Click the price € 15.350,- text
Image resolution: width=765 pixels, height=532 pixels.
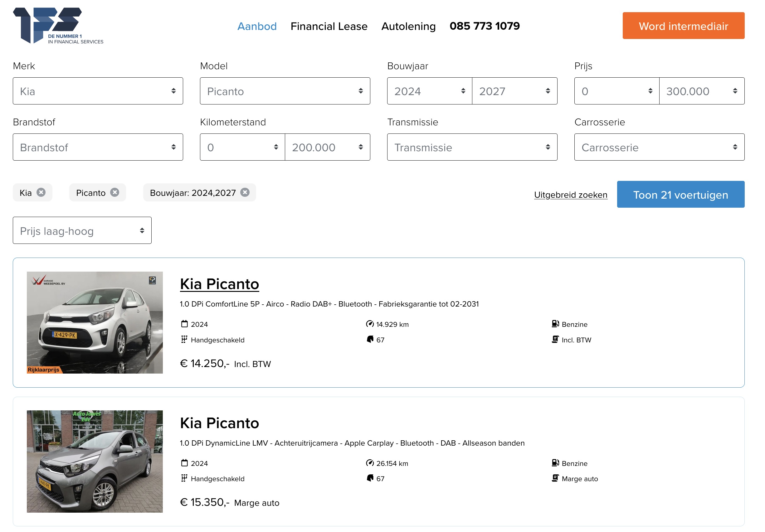coord(205,502)
